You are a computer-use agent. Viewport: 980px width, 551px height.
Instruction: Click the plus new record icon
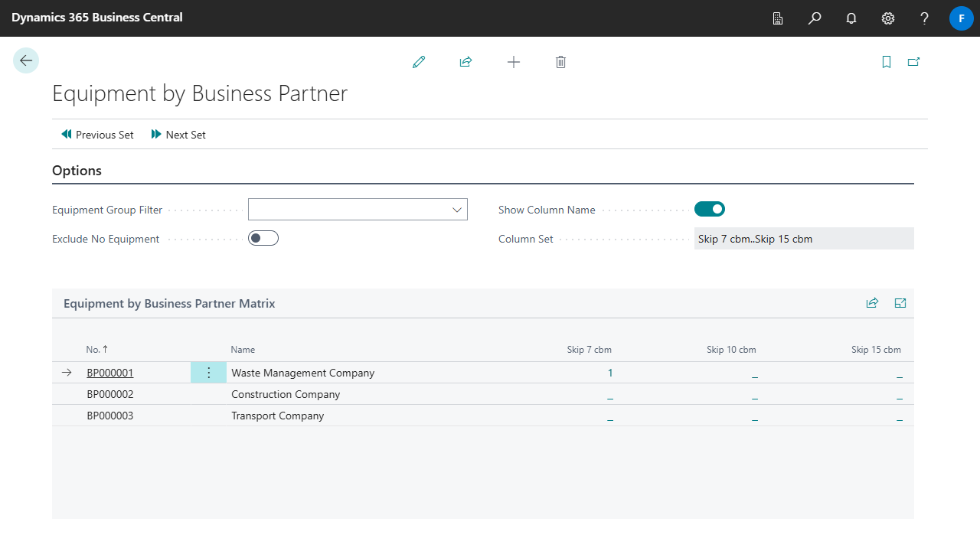point(514,62)
